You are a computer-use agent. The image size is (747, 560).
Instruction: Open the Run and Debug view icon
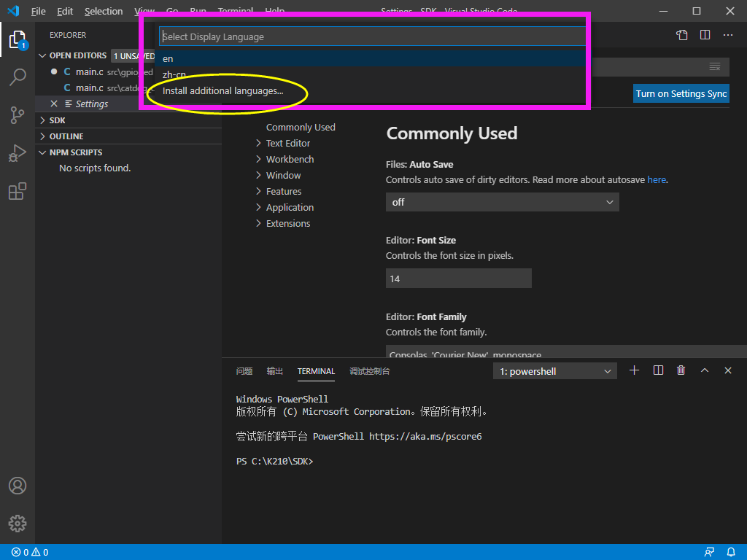(18, 153)
